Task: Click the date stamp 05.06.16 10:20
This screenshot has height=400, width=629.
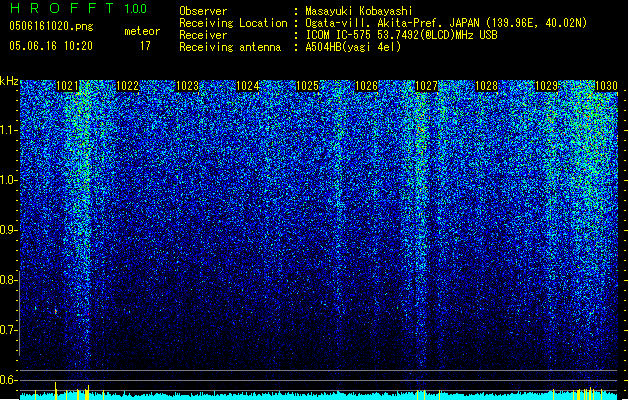Action: pyautogui.click(x=51, y=46)
